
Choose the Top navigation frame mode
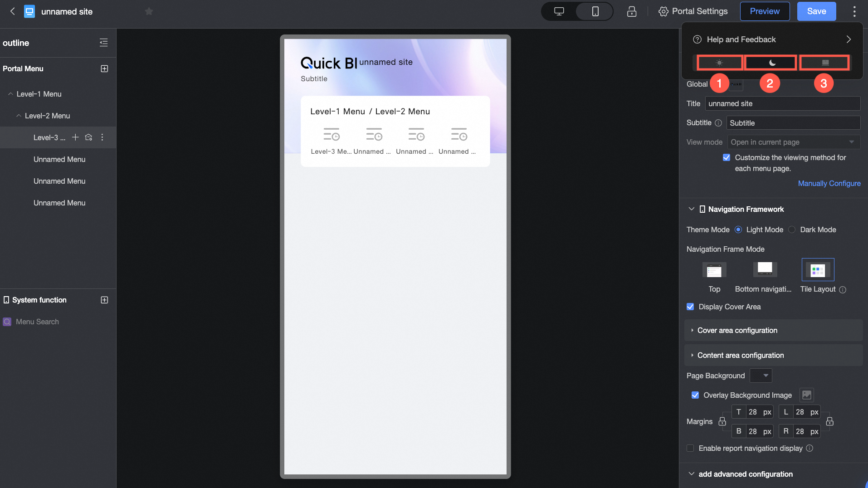(x=714, y=270)
